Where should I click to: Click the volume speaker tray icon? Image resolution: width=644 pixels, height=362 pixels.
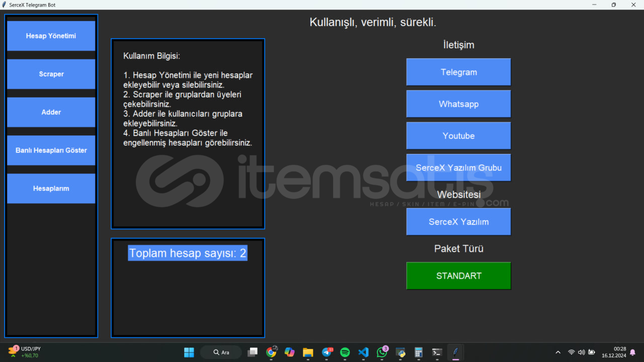click(x=581, y=352)
